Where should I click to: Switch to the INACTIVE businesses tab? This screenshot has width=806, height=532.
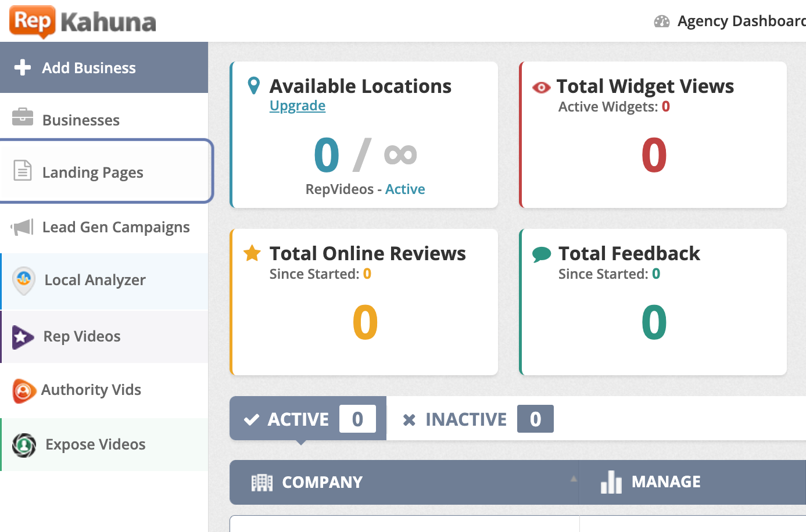point(465,419)
